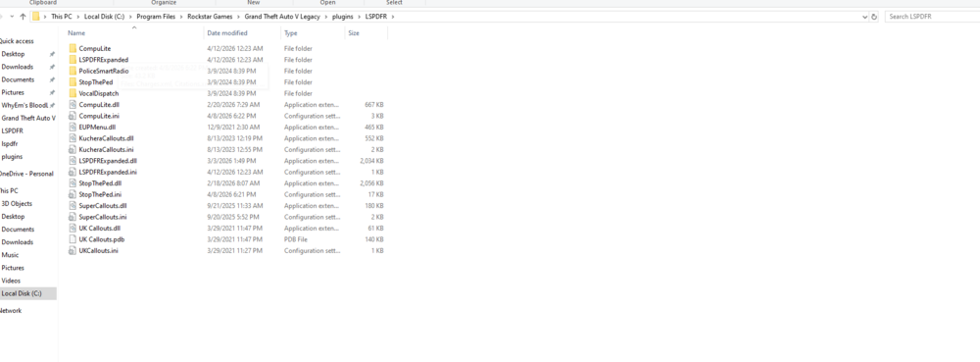
Task: Expand chevron after Local Disk (C:) breadcrumb
Action: click(x=130, y=17)
